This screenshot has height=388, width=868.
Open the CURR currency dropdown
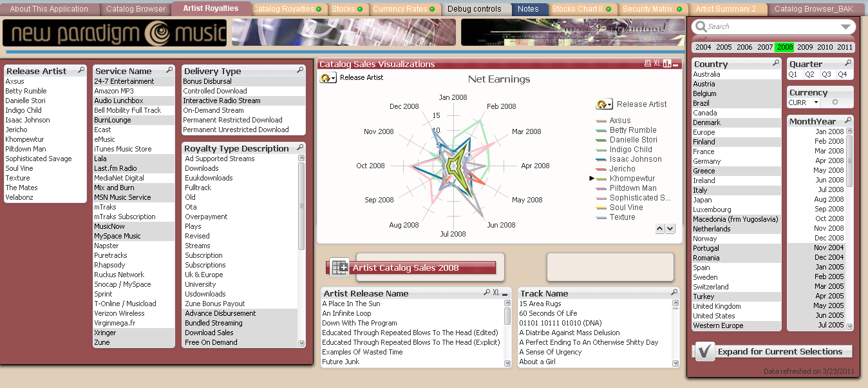(804, 102)
